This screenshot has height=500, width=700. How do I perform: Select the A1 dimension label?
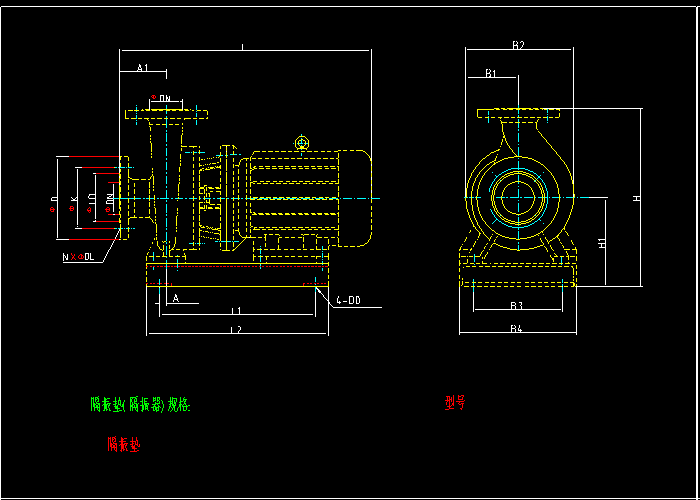(x=143, y=68)
